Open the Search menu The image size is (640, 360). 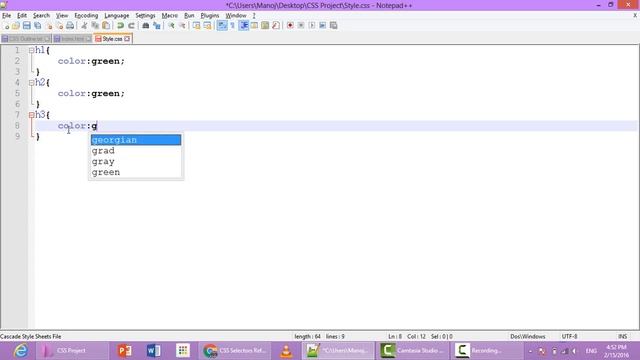[41, 16]
